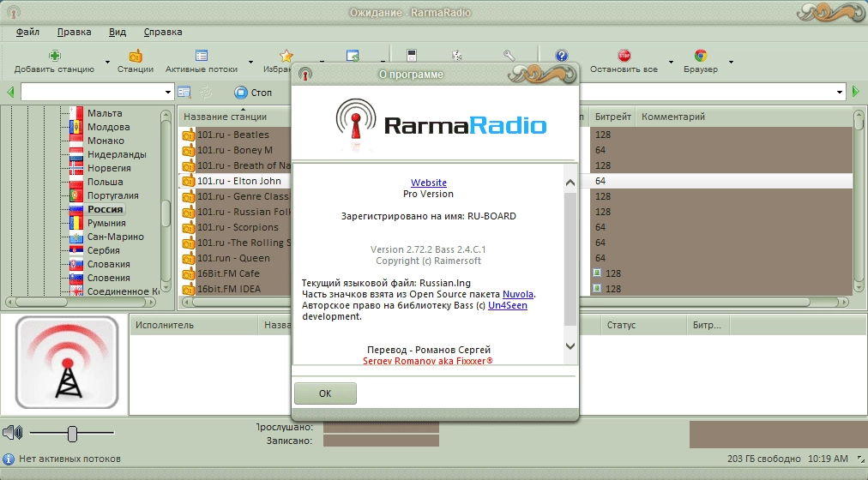Select Румыния in the country tree
868x480 pixels.
106,223
